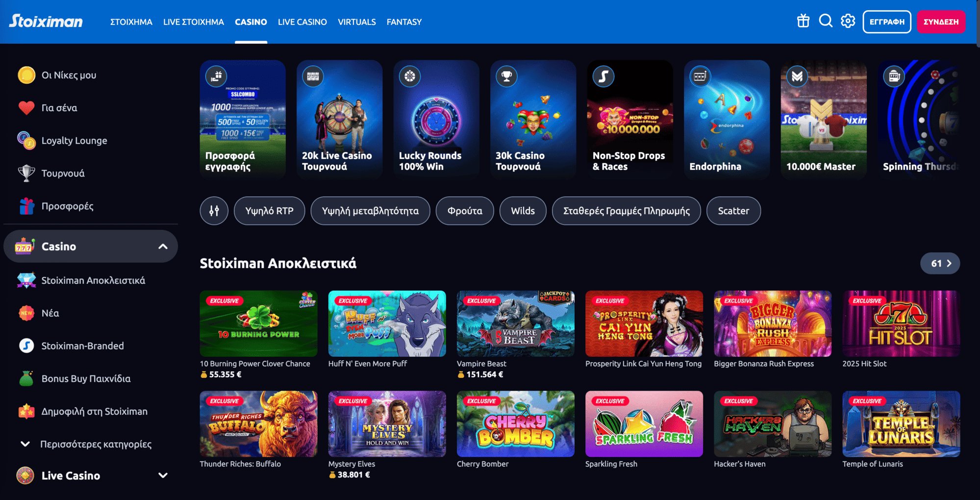Click the Stoiximan Αποκλειστικά diamond icon
The image size is (980, 500).
click(26, 280)
